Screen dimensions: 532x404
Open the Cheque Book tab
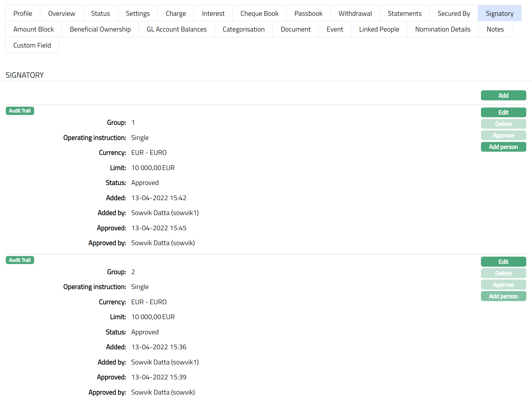(259, 13)
